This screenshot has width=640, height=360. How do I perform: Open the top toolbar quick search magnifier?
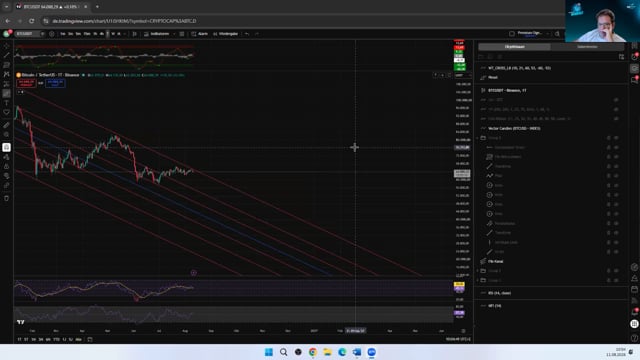(557, 34)
